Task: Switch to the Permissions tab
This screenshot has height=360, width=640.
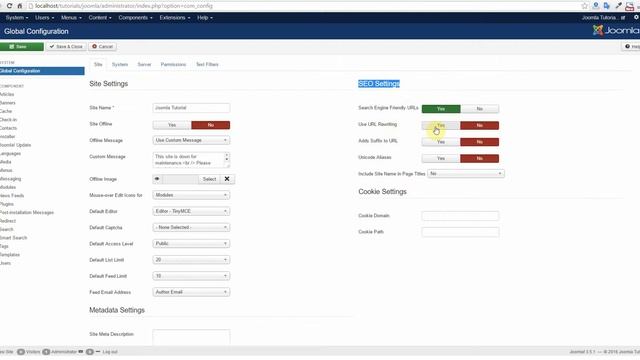Action: (x=173, y=64)
